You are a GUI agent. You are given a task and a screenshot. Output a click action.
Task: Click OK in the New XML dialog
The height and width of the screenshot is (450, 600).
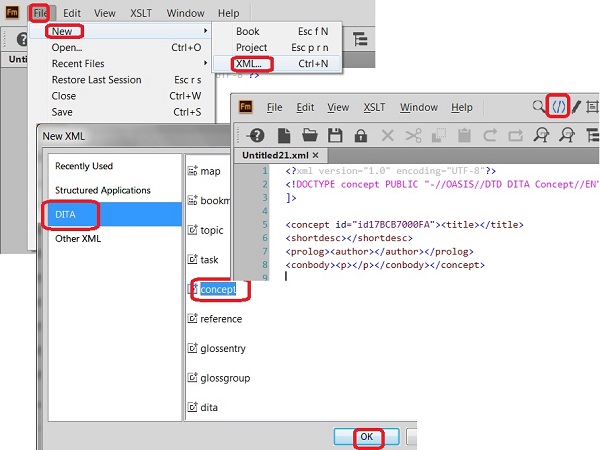[x=367, y=437]
